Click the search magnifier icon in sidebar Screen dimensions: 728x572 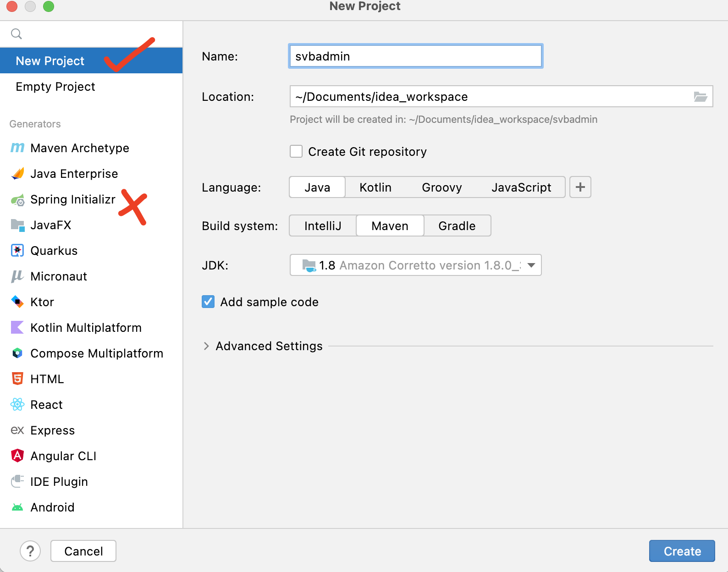pos(17,34)
